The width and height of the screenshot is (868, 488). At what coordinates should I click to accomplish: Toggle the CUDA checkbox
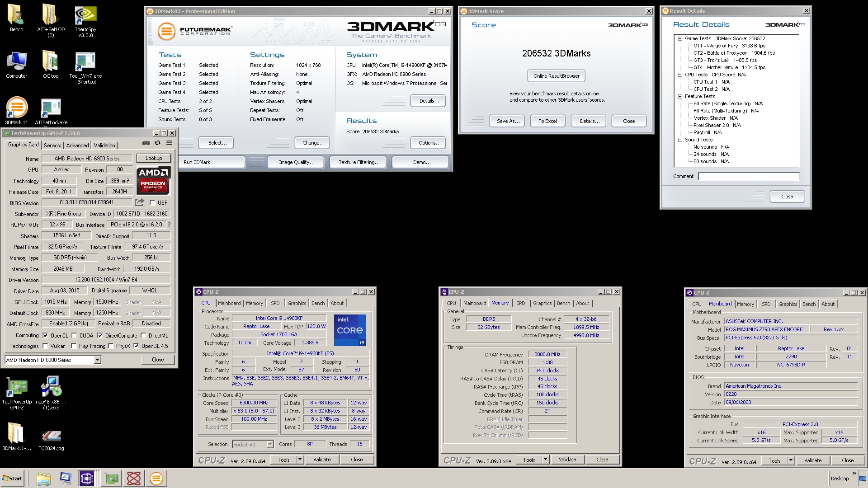(74, 336)
